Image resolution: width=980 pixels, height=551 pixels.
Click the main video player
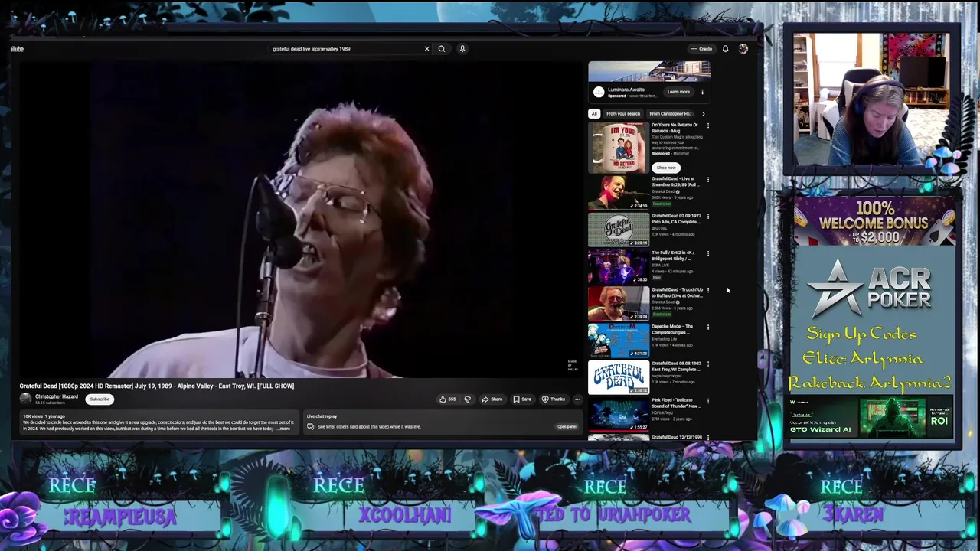pos(300,219)
